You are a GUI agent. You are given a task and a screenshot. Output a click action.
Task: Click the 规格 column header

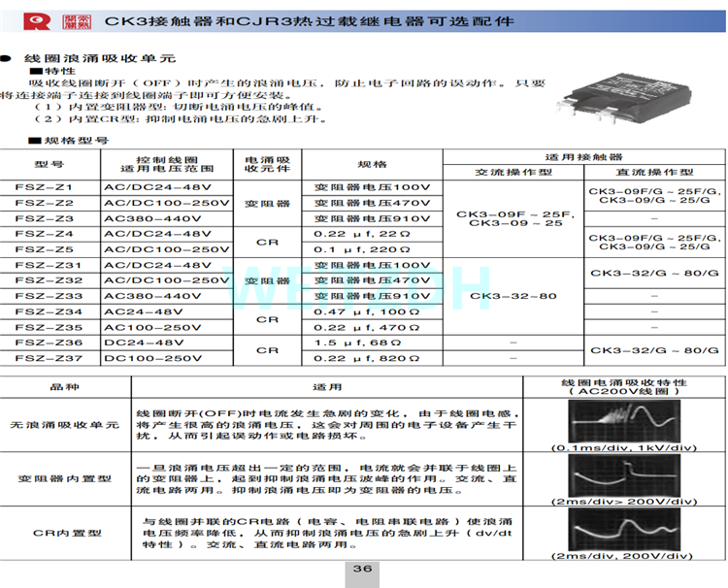coord(372,164)
